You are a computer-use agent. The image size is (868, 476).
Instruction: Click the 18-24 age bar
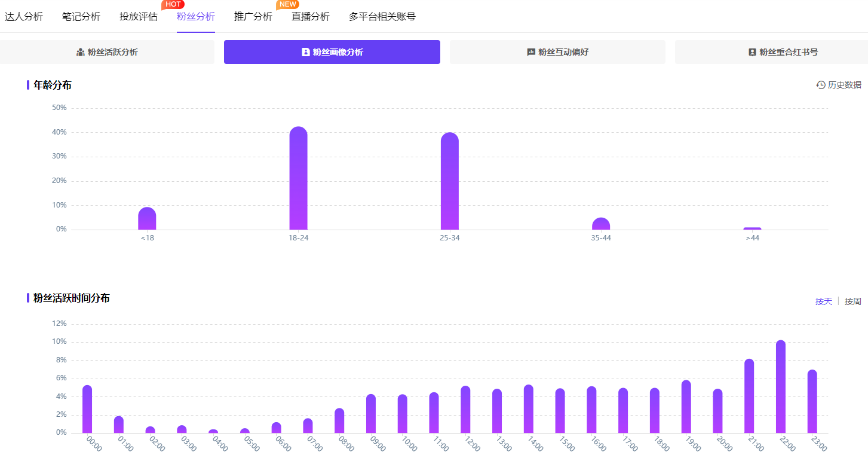click(299, 178)
